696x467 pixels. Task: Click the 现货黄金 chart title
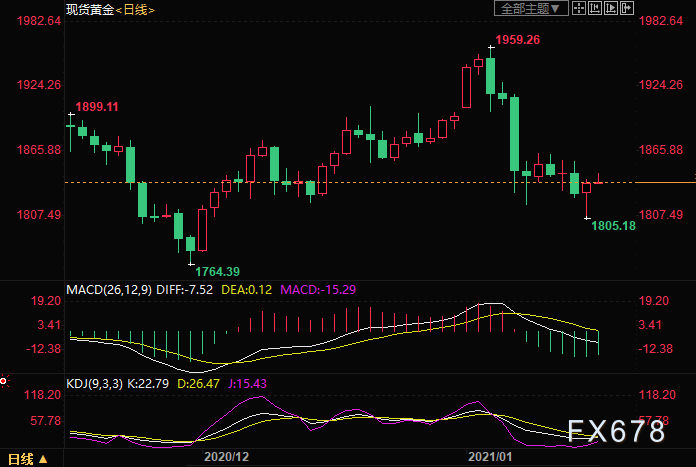pyautogui.click(x=88, y=10)
